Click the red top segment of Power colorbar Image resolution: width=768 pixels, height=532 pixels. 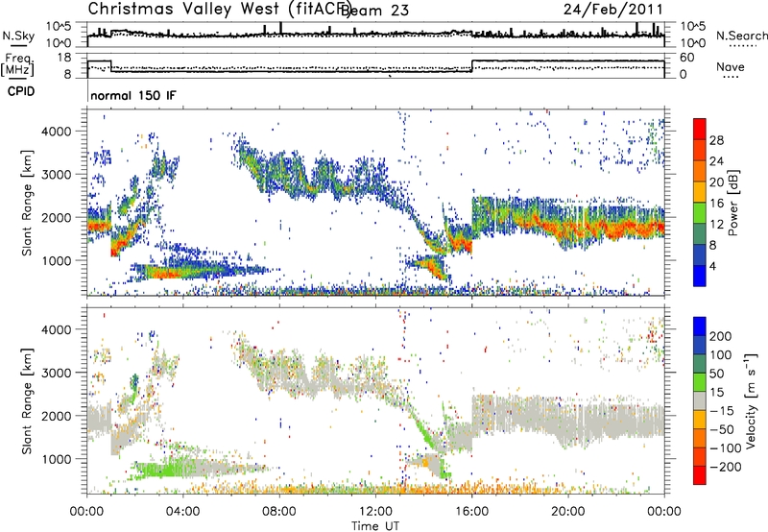700,129
